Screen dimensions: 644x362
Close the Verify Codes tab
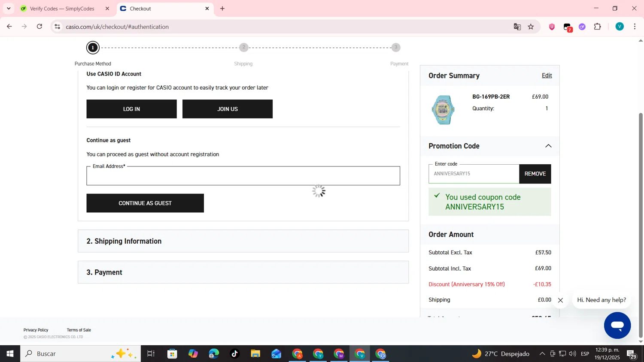pyautogui.click(x=107, y=9)
